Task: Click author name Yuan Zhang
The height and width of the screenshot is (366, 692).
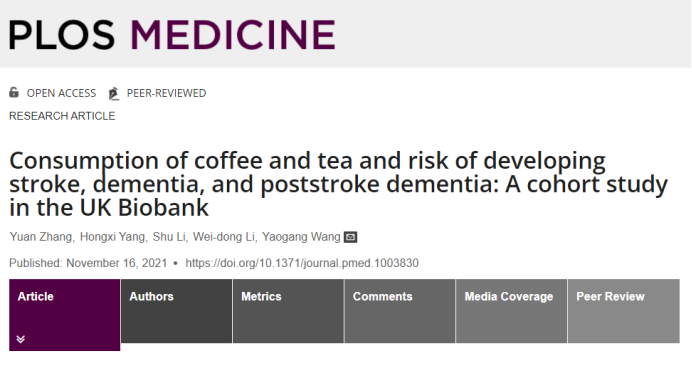Action: (x=41, y=237)
